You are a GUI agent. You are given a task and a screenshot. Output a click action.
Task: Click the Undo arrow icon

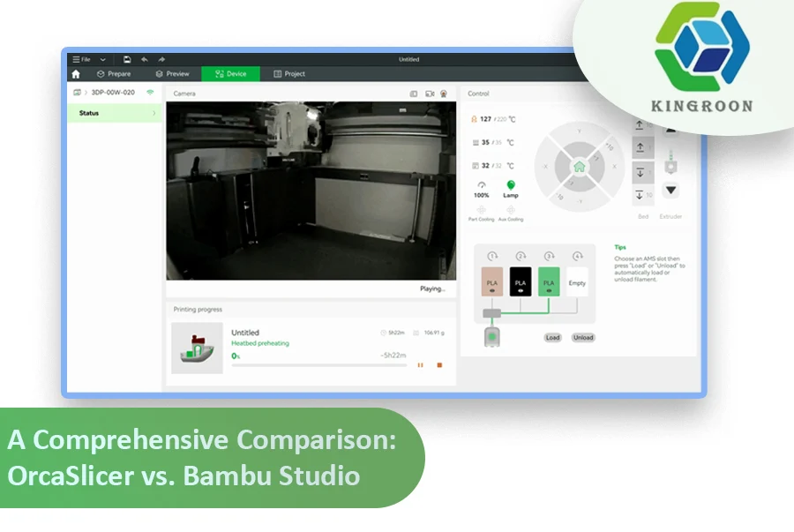[x=145, y=59]
